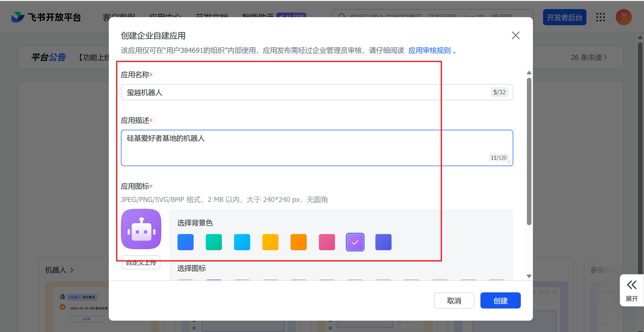
Task: Click the 飞书开放平台 logo
Action: click(x=46, y=17)
